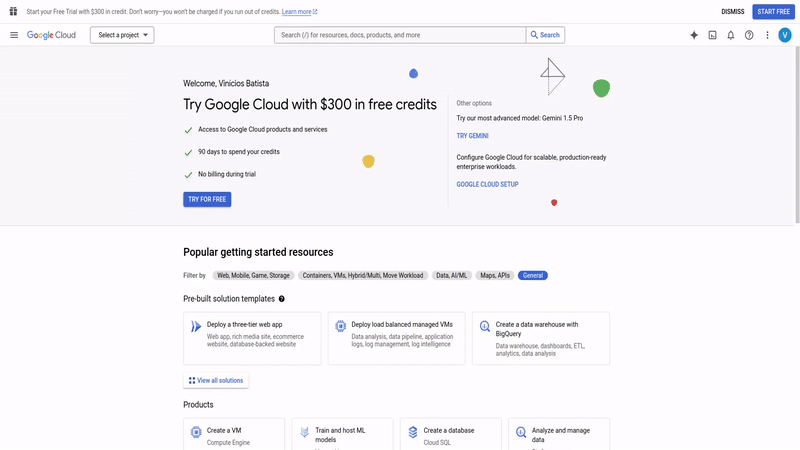Image resolution: width=800 pixels, height=450 pixels.
Task: Click TRY GEMINI link
Action: [x=472, y=136]
